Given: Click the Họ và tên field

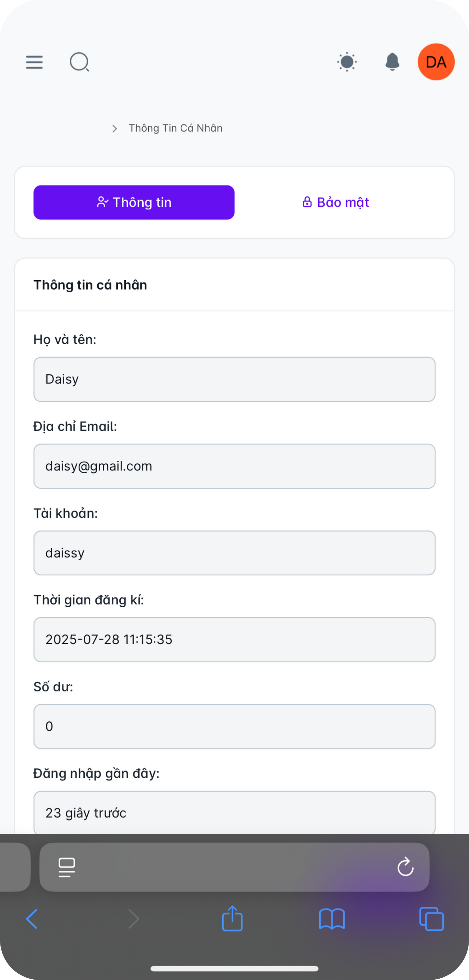Looking at the screenshot, I should tap(234, 379).
